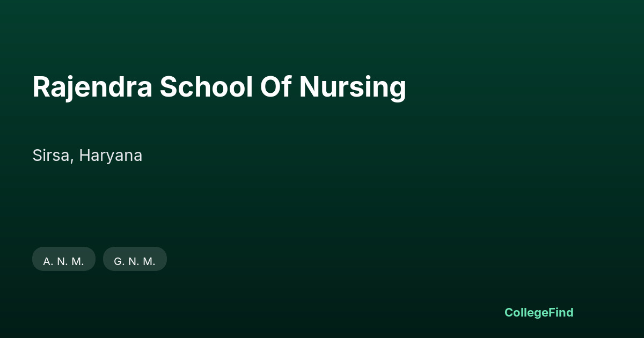Click the Rajendra School Of Nursing heading

click(219, 87)
